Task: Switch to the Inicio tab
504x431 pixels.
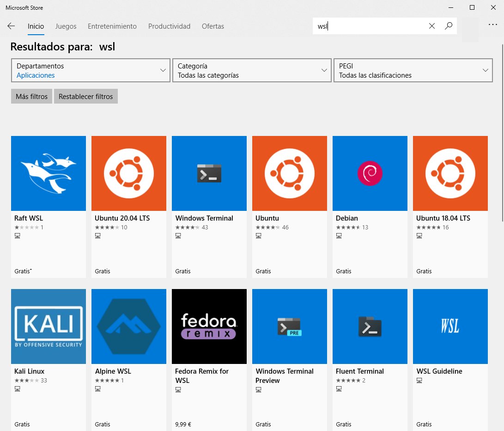Action: (36, 26)
